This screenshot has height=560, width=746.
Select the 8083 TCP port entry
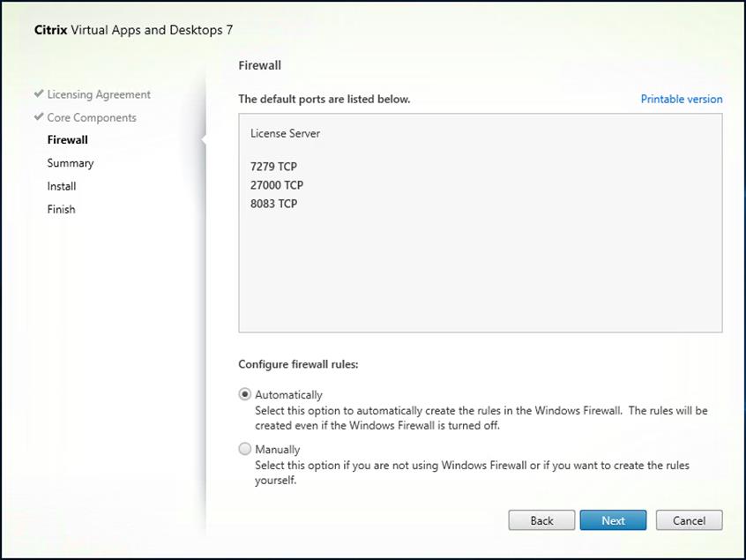(x=274, y=204)
